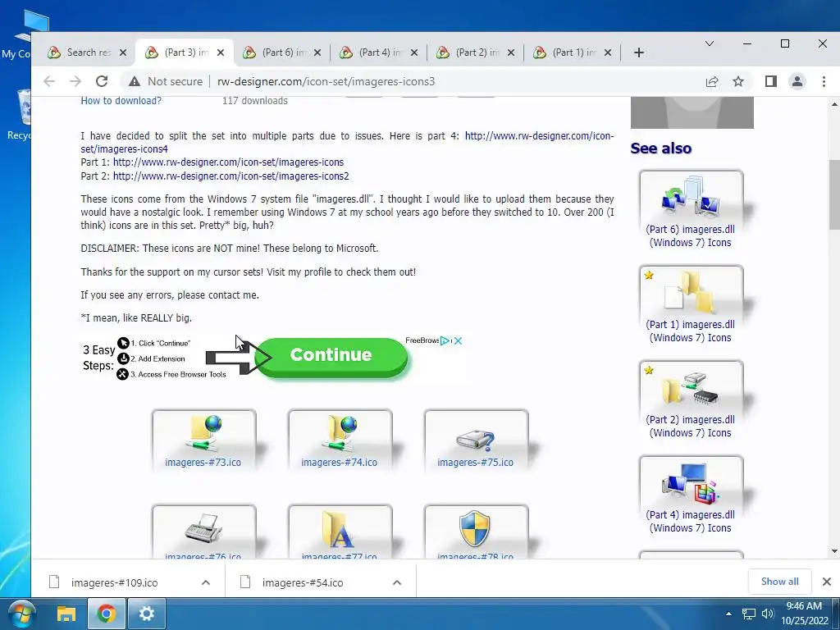Expand options for imageres-#54.ico download

tap(397, 582)
